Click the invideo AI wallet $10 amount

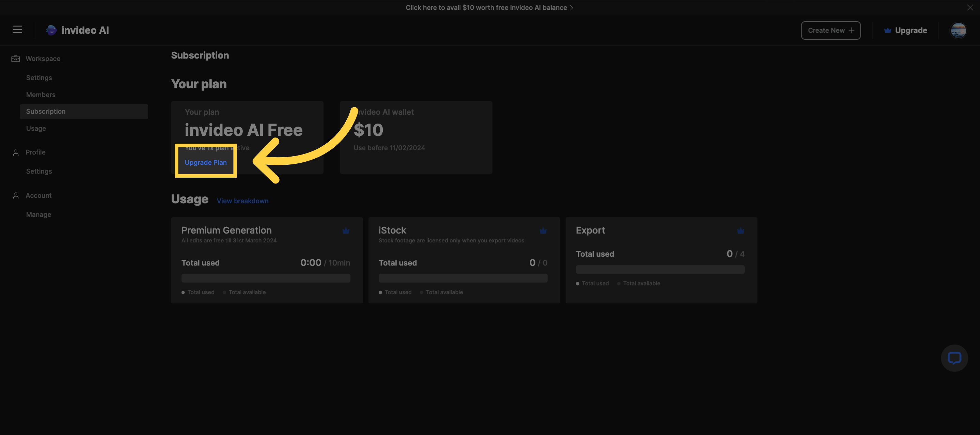(368, 130)
